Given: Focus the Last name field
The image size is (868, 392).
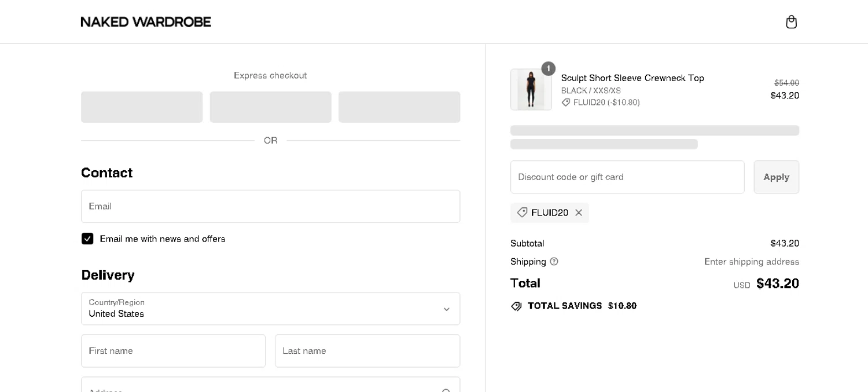Looking at the screenshot, I should click(x=367, y=351).
